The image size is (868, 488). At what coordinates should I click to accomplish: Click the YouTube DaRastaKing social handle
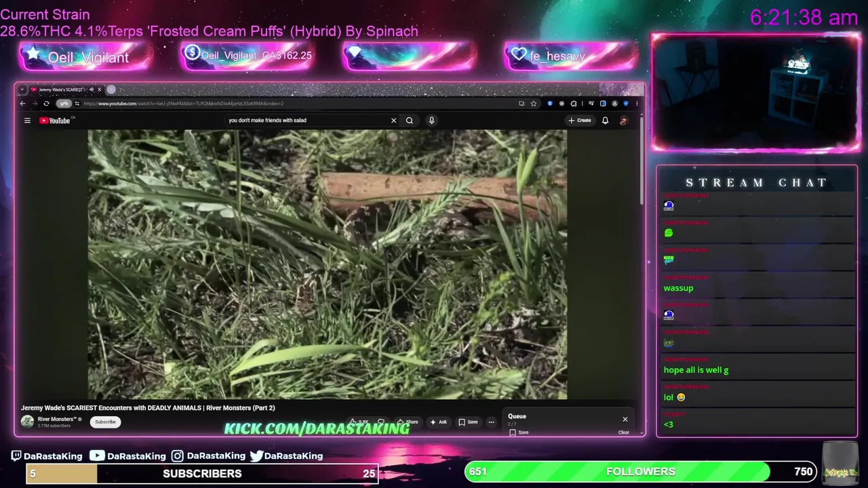127,456
